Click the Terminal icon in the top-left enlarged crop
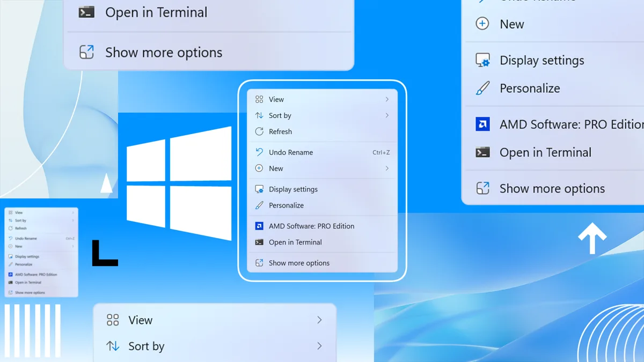Viewport: 644px width, 362px height. (x=86, y=12)
